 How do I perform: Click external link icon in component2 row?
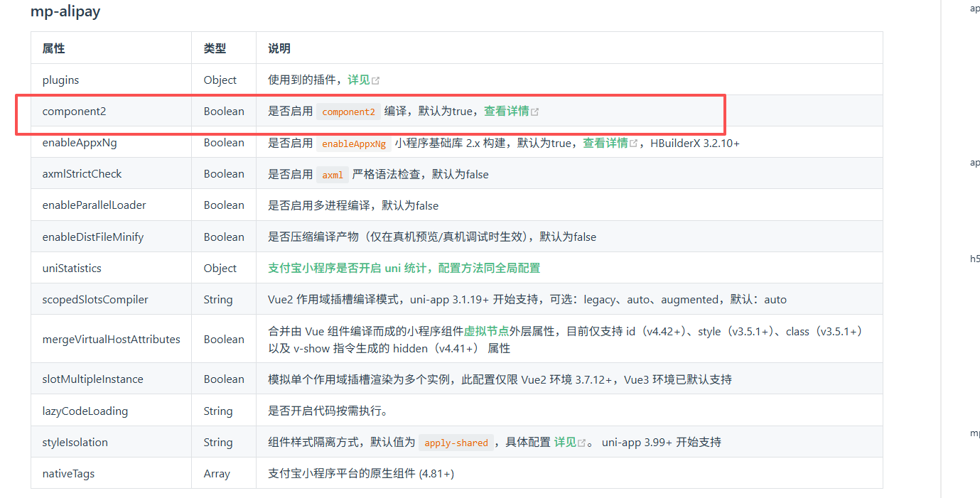pyautogui.click(x=535, y=112)
